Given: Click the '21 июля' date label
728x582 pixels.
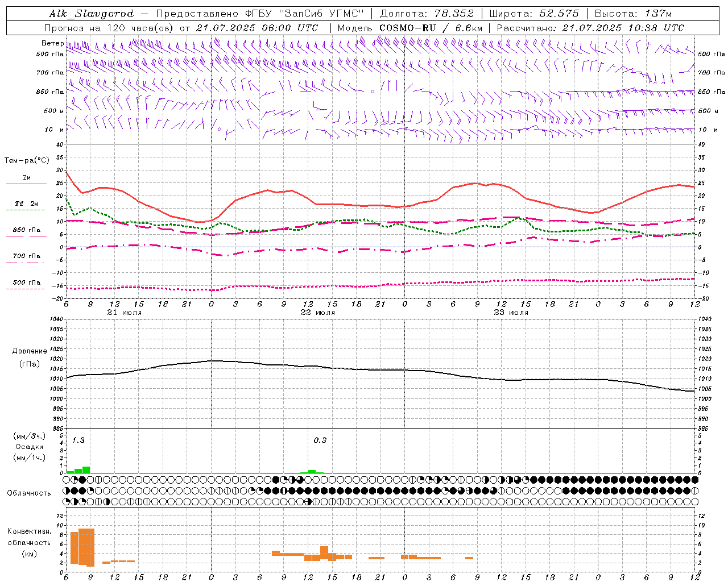Looking at the screenshot, I should coord(125,313).
